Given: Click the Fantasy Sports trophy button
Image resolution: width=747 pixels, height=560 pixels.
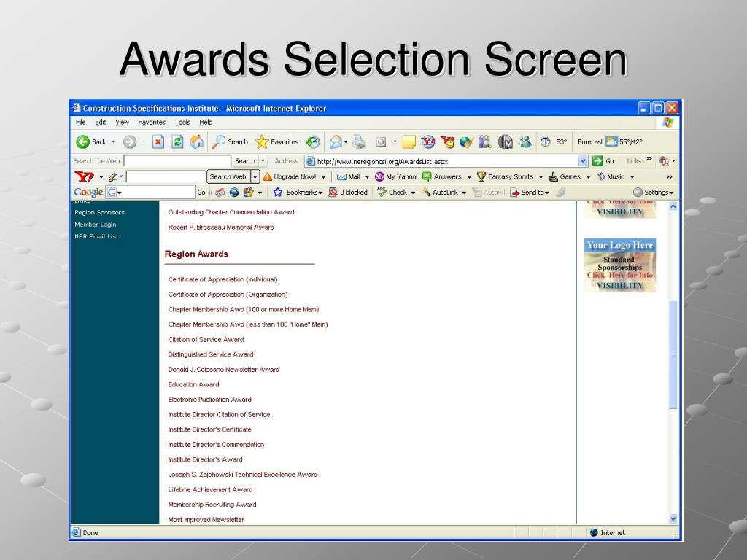Looking at the screenshot, I should coord(505,176).
